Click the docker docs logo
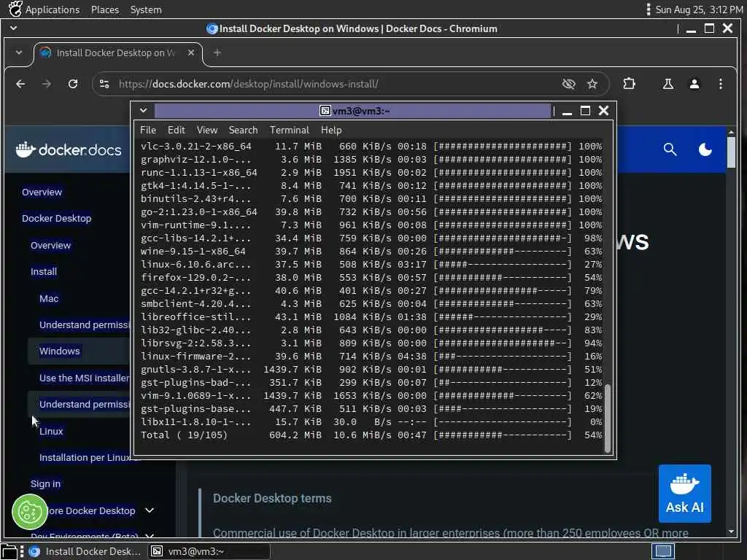The width and height of the screenshot is (747, 560). [x=68, y=149]
